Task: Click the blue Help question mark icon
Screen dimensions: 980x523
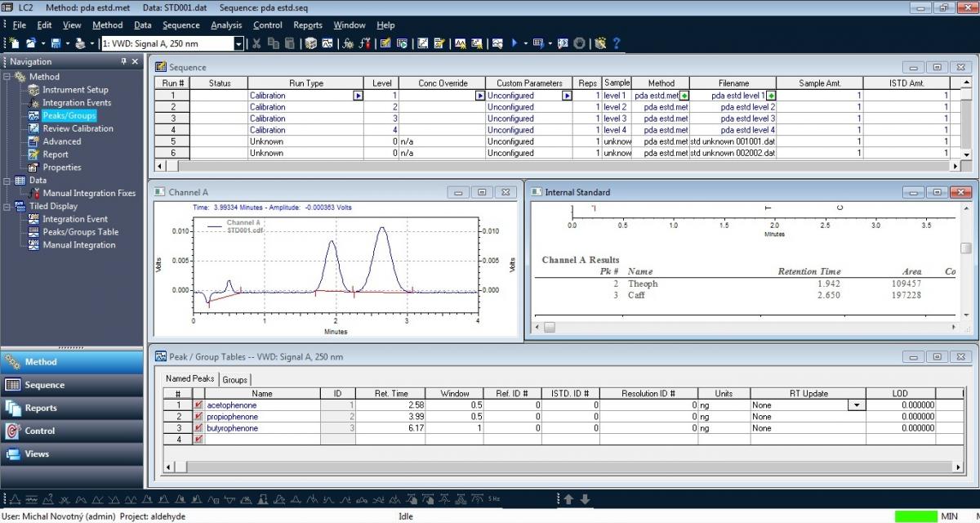Action: click(616, 43)
